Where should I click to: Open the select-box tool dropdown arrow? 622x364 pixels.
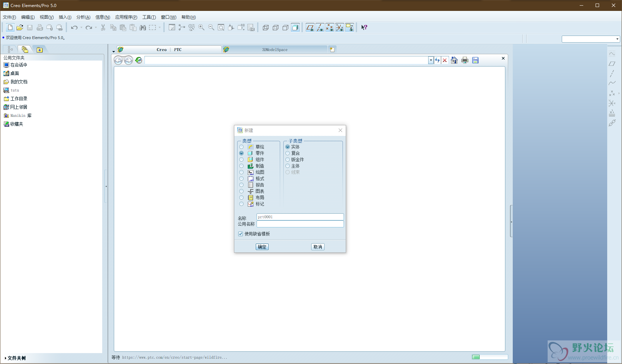(159, 27)
